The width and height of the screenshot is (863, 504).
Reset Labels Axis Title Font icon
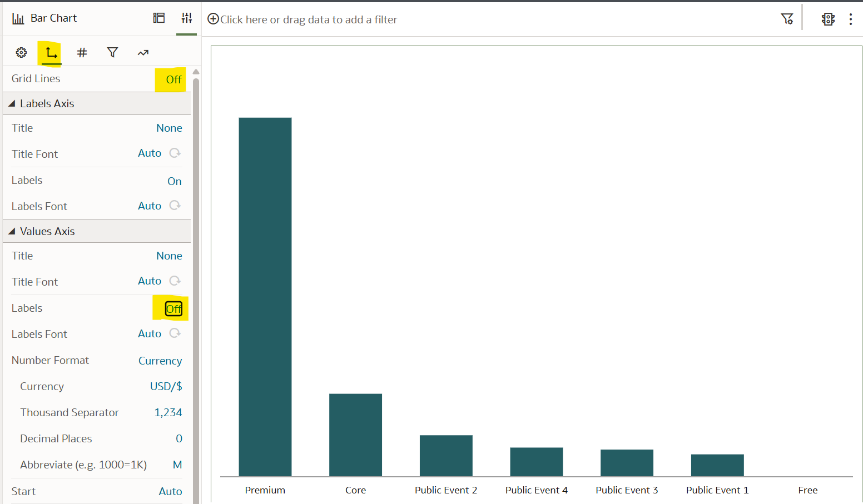(x=175, y=153)
